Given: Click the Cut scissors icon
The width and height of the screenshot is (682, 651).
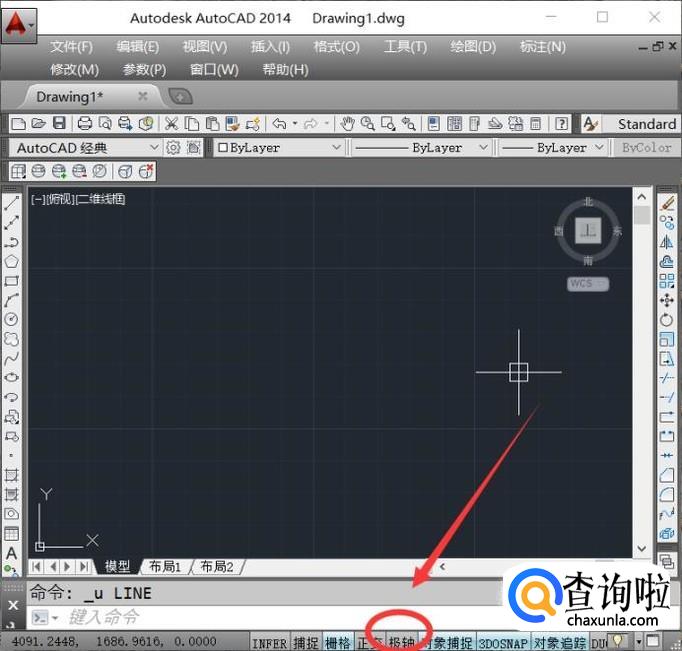Looking at the screenshot, I should (171, 124).
